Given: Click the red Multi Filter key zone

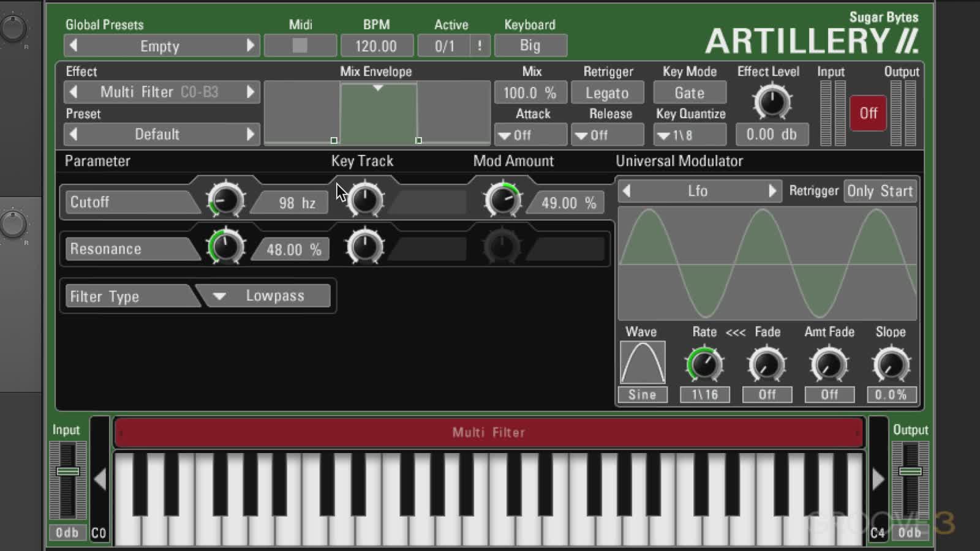Looking at the screenshot, I should coord(489,432).
